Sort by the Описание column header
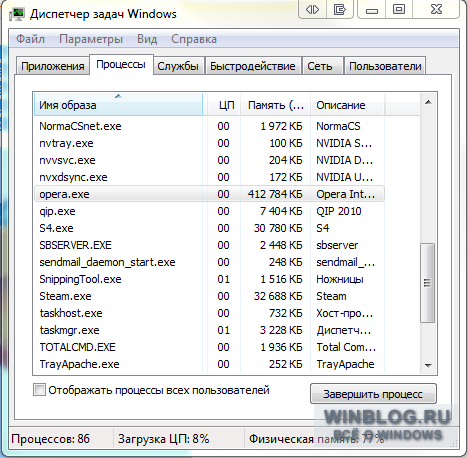The image size is (468, 458). pos(348,105)
